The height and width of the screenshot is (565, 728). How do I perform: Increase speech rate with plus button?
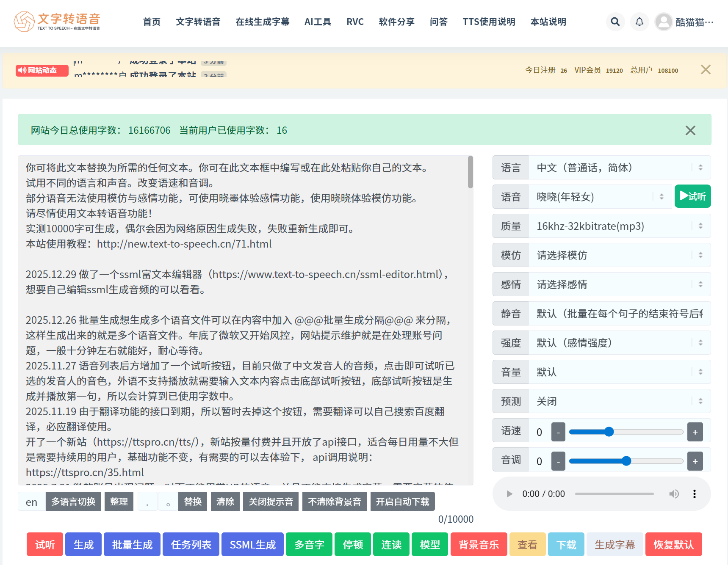pos(695,432)
